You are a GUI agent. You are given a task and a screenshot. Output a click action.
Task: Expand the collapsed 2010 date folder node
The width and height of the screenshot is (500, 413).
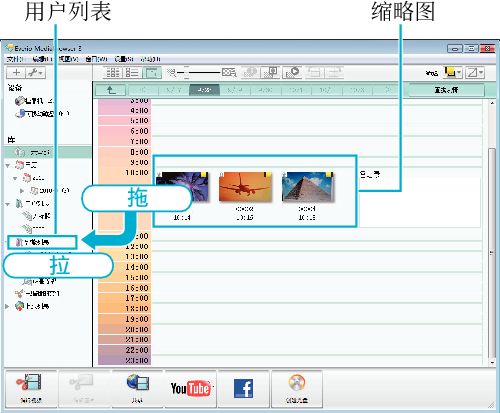(22, 191)
